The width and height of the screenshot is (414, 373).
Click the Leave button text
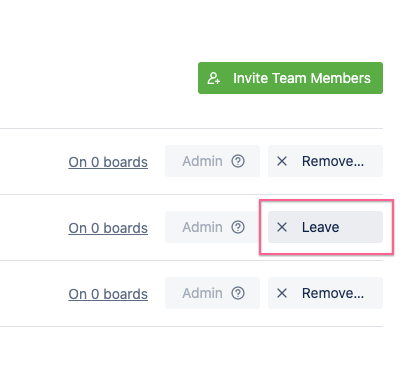click(x=321, y=227)
